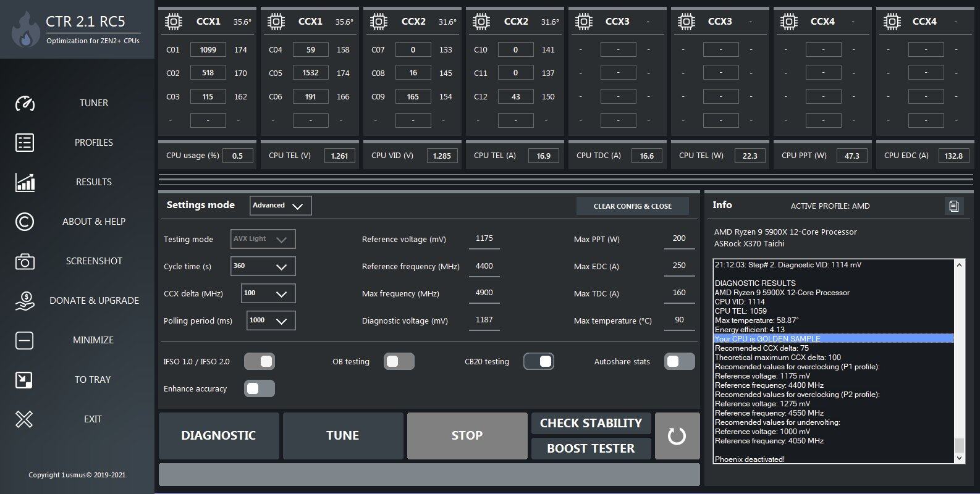The image size is (980, 494).
Task: Click the chip icon of the first CCX3 card
Action: [x=584, y=22]
